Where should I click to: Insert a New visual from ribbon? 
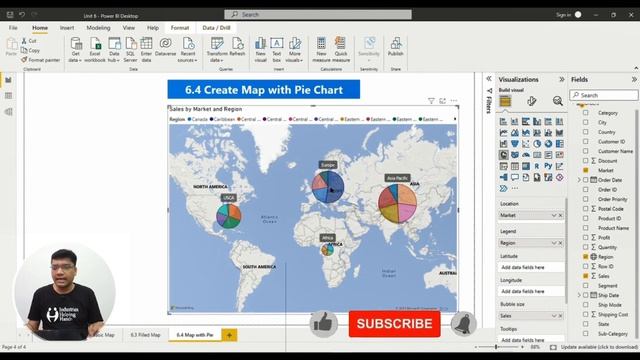click(x=260, y=49)
